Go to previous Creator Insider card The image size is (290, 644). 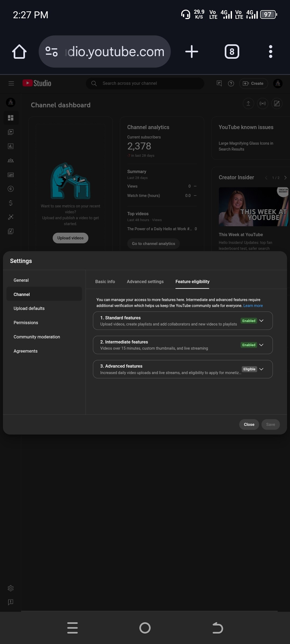click(x=266, y=178)
